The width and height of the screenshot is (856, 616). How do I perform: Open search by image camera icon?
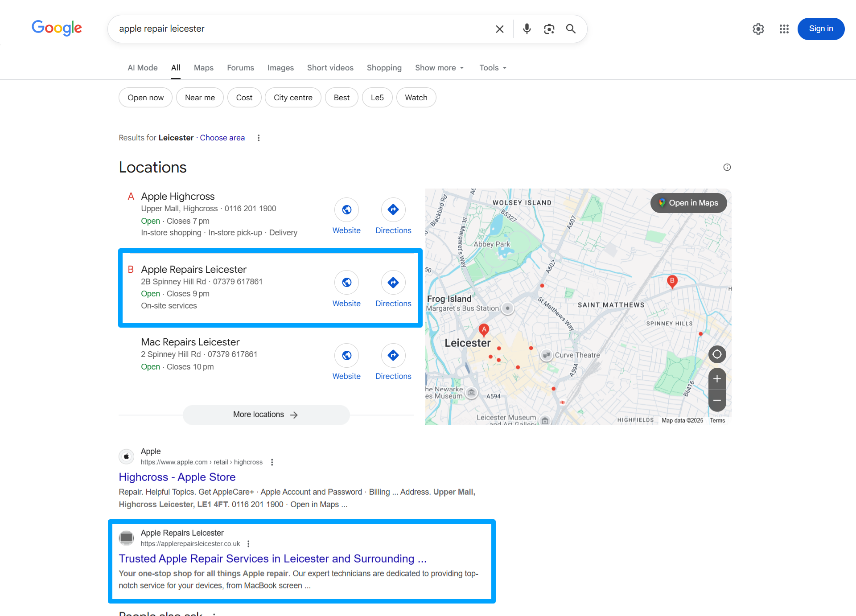tap(549, 29)
